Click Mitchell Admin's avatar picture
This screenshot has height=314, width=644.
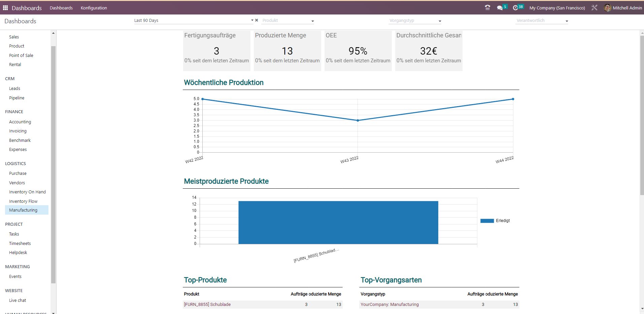click(607, 8)
